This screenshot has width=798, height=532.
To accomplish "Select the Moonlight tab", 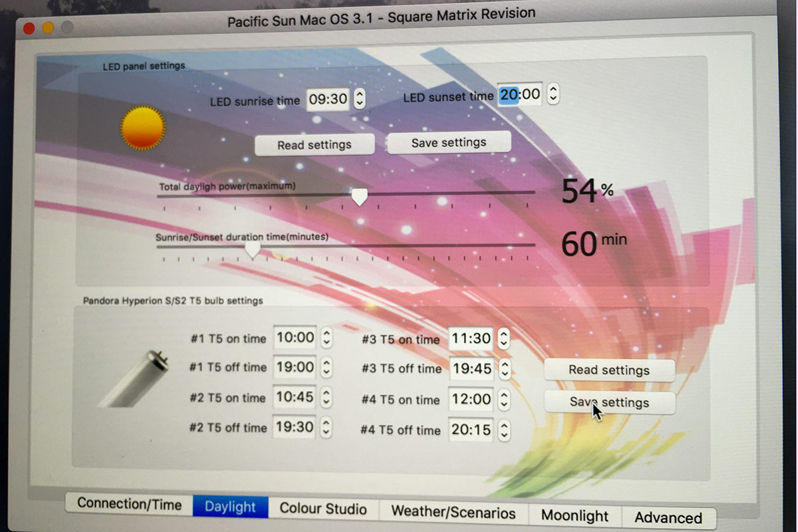I will pyautogui.click(x=575, y=515).
